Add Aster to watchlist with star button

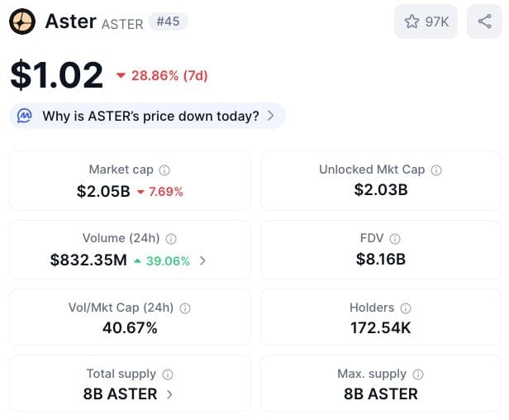[426, 21]
